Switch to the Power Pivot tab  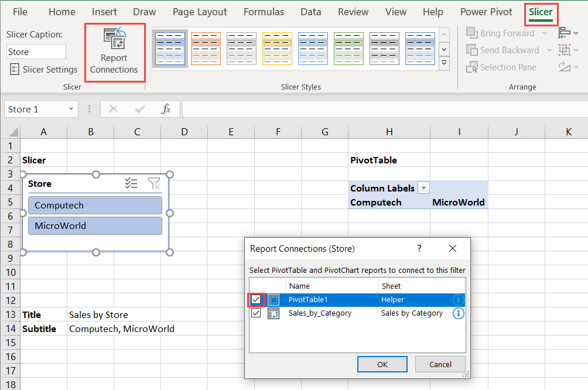486,12
